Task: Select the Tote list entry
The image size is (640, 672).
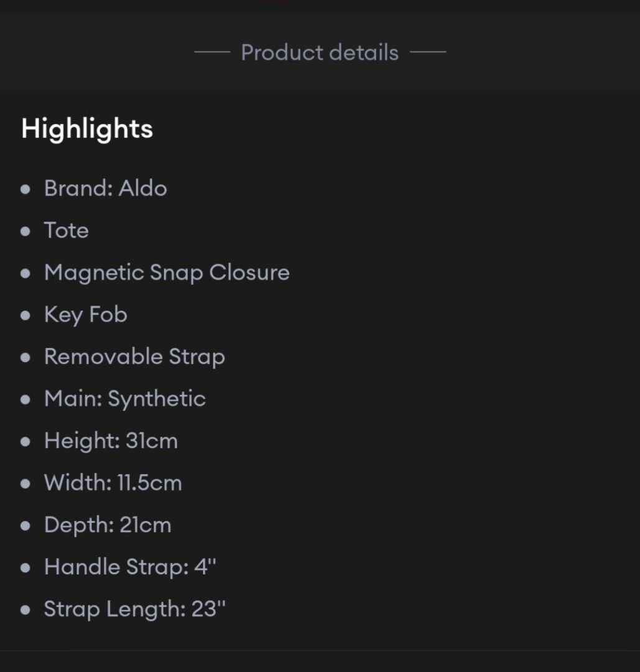Action: [67, 230]
